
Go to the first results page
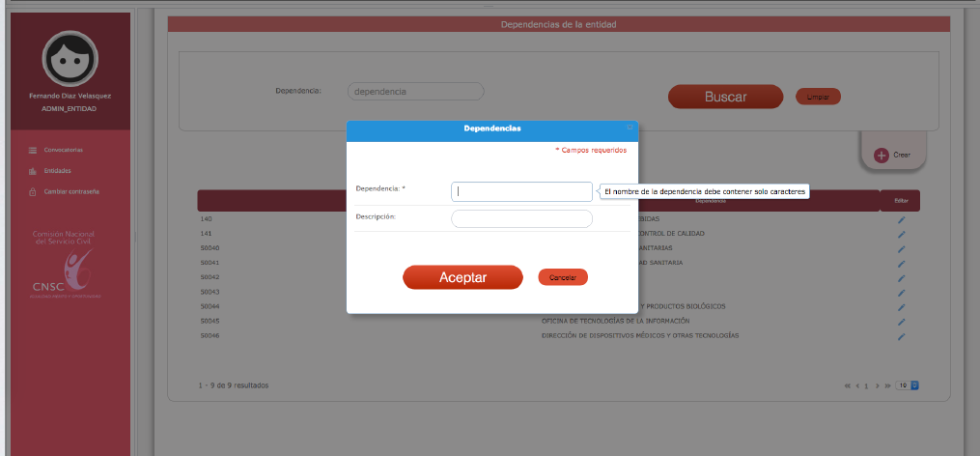pyautogui.click(x=848, y=385)
